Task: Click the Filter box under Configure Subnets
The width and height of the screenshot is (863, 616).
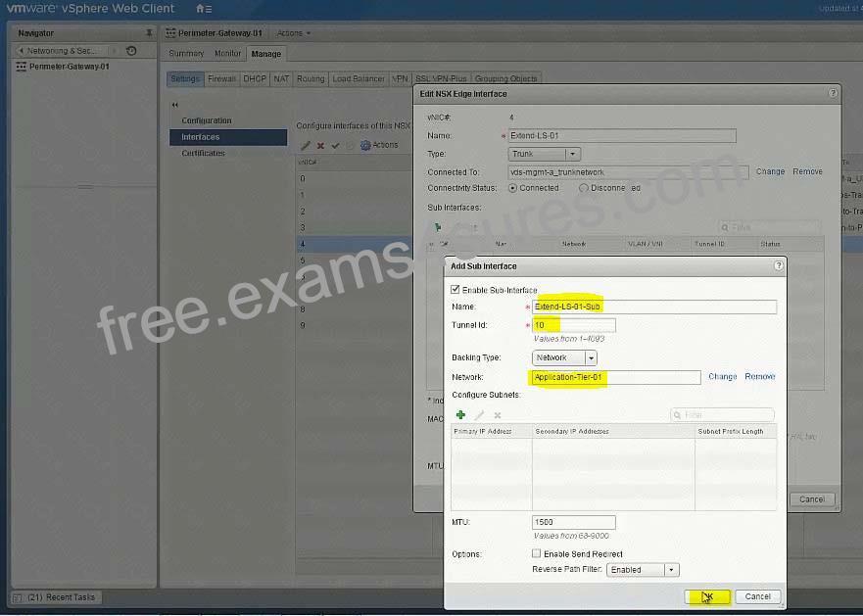Action: [722, 414]
